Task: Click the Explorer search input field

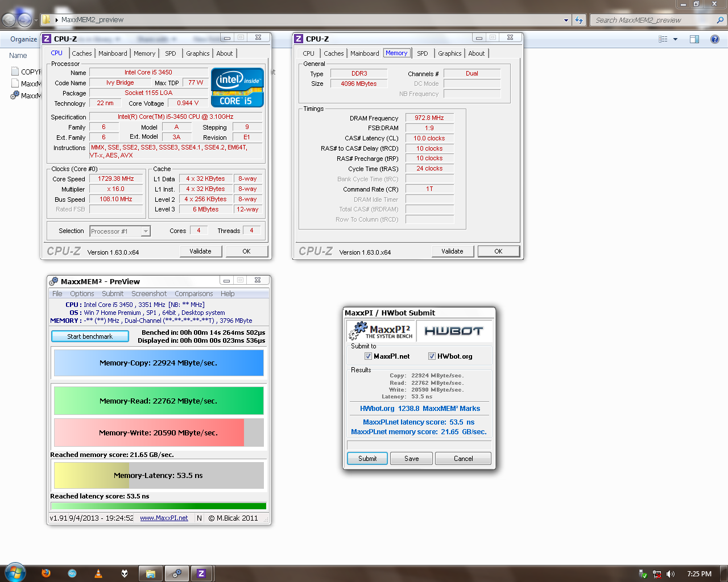Action: click(653, 20)
